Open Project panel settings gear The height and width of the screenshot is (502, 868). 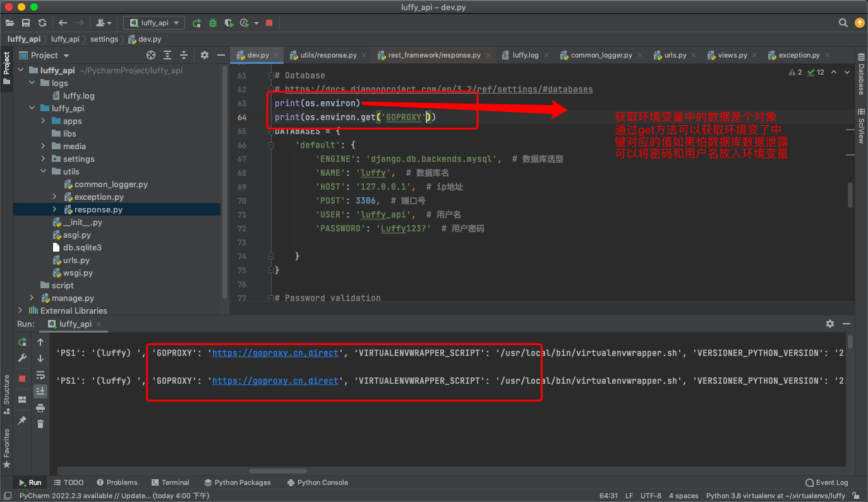204,55
